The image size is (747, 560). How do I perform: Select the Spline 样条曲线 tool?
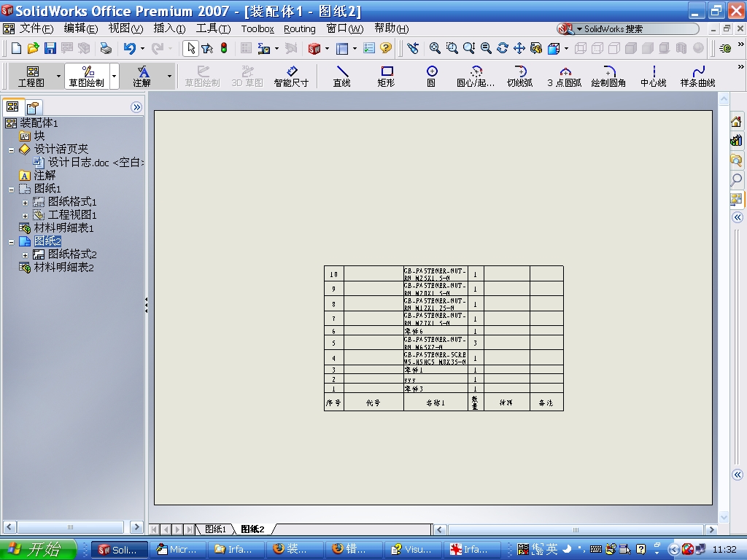697,76
